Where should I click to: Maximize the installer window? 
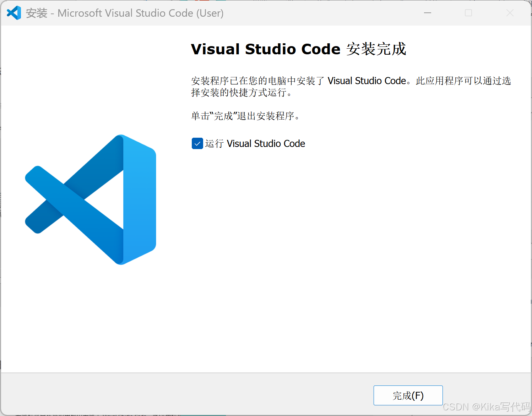click(468, 13)
